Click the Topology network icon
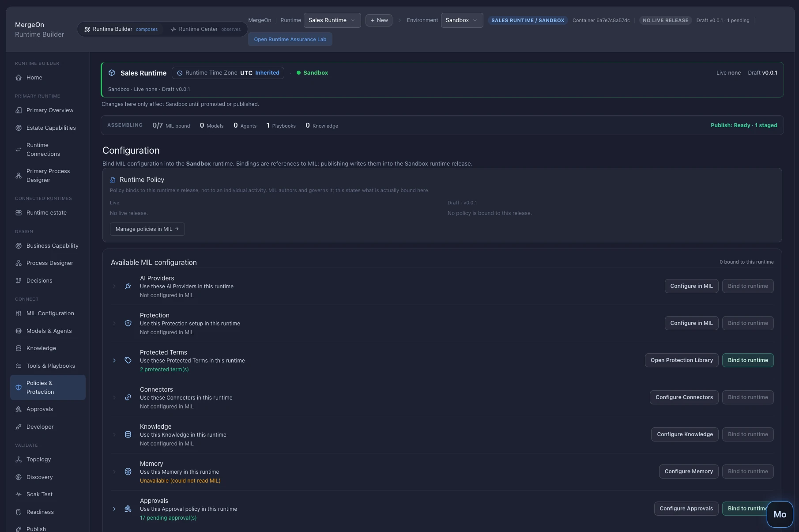The image size is (799, 532). tap(19, 460)
